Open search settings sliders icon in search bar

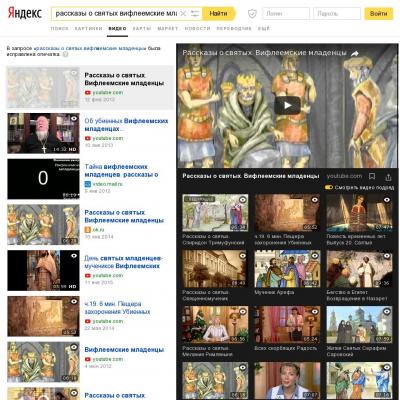click(195, 14)
